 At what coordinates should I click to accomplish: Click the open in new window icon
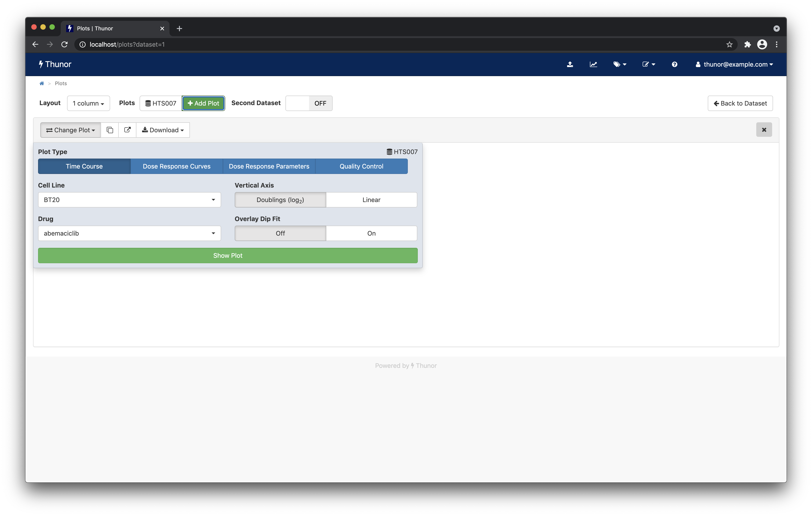127,130
